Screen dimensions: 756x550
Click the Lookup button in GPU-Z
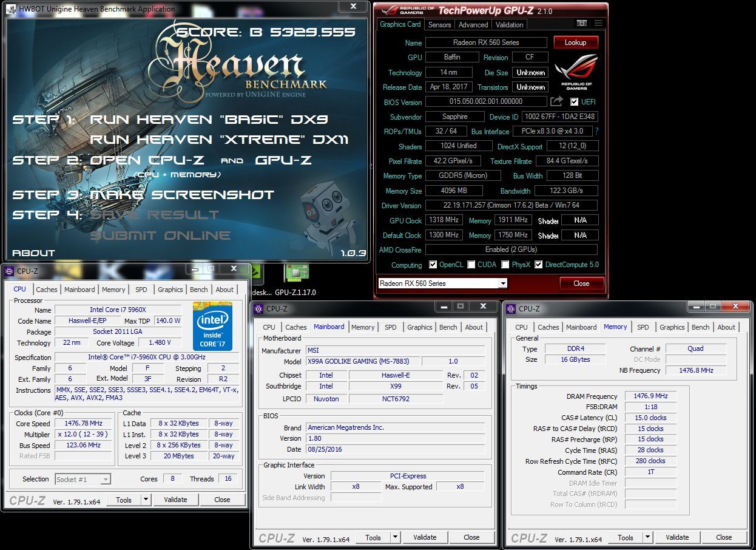575,42
